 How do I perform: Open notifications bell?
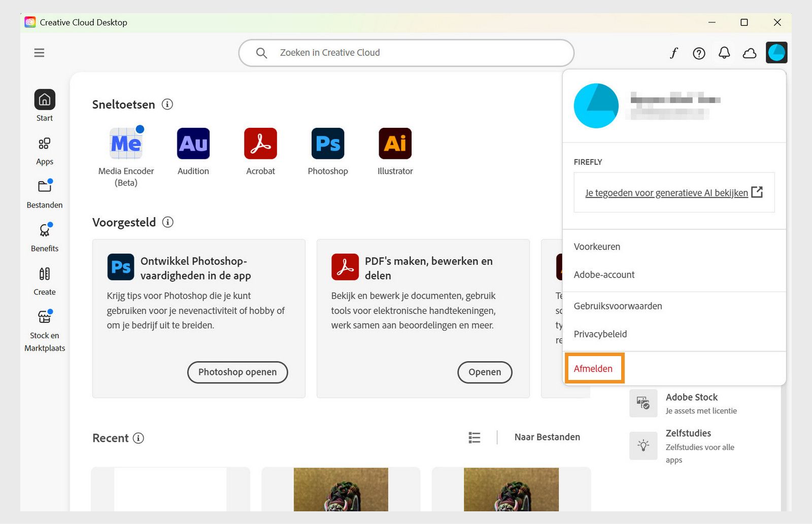click(x=724, y=53)
